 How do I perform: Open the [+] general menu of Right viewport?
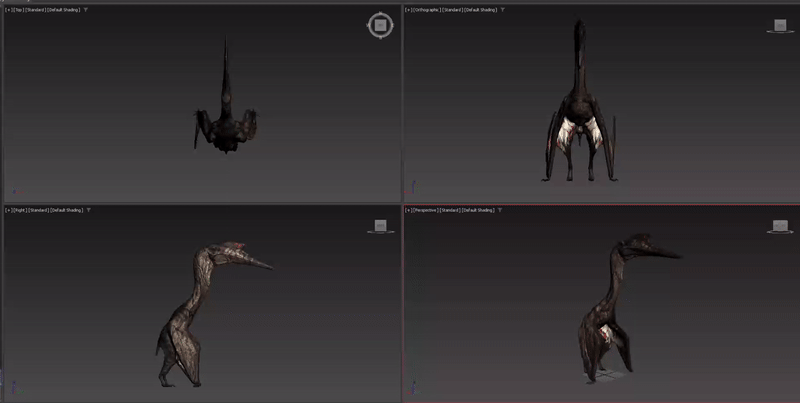7,210
